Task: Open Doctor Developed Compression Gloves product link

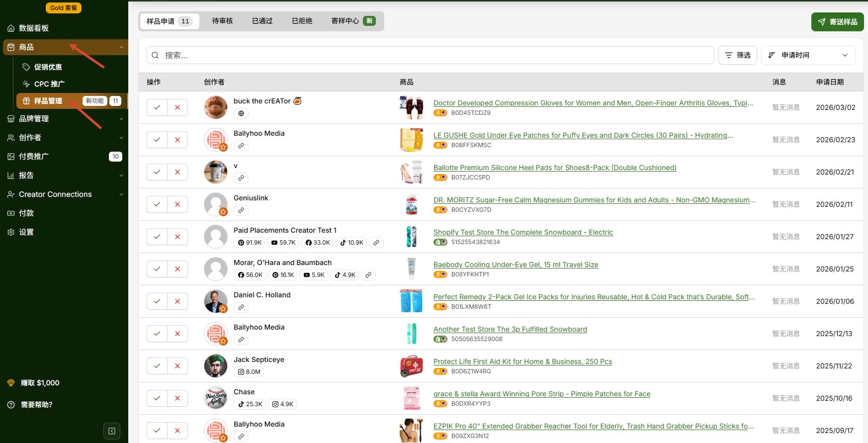Action: (x=593, y=103)
